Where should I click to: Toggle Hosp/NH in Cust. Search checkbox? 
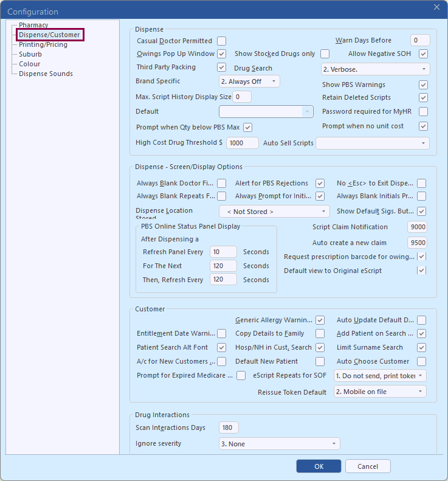[x=320, y=348]
